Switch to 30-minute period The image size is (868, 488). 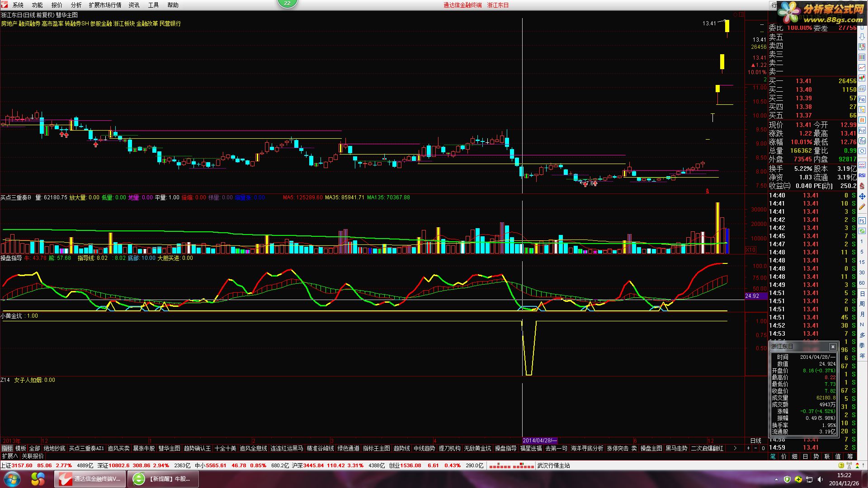[862, 272]
